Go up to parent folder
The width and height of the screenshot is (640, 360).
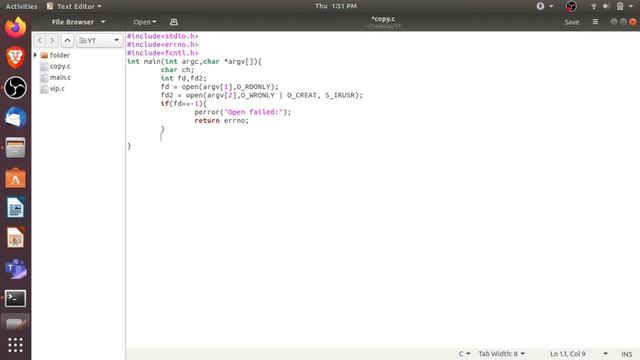(67, 40)
